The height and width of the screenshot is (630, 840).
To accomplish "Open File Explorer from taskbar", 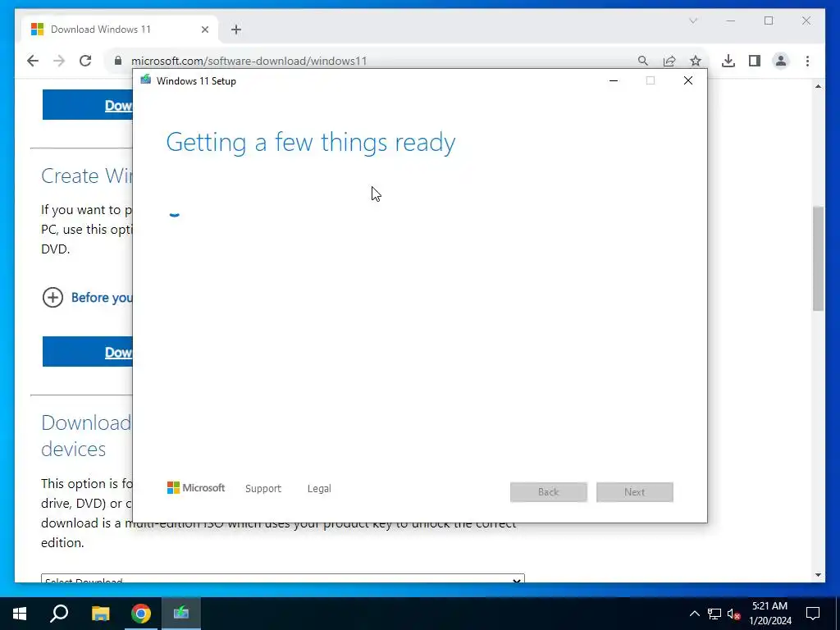I will [x=100, y=614].
